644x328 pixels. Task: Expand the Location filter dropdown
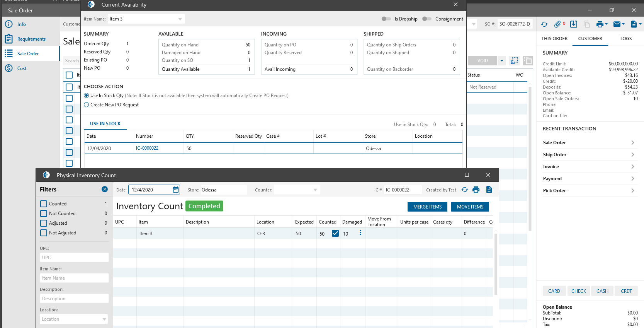pyautogui.click(x=104, y=319)
